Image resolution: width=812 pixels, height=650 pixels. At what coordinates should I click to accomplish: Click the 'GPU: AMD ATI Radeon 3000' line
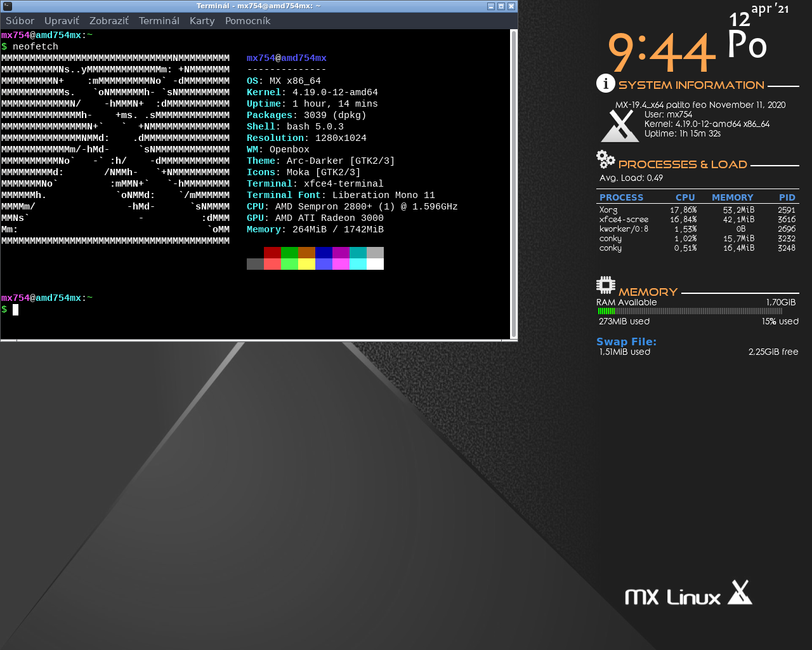(x=315, y=218)
